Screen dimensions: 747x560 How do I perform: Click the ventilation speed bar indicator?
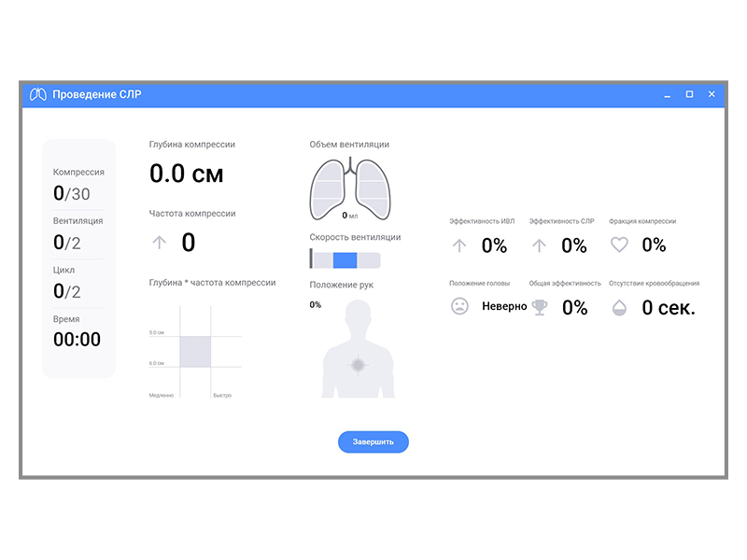345,260
